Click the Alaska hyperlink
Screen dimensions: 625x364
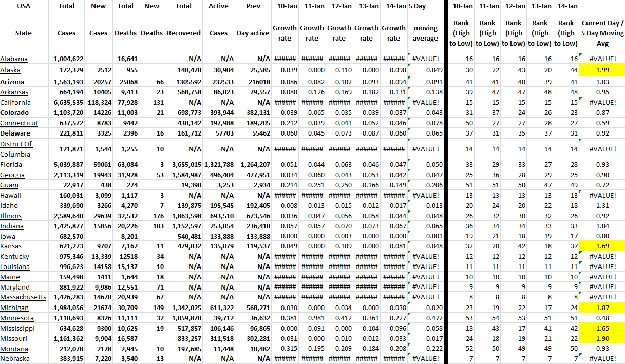pyautogui.click(x=11, y=70)
